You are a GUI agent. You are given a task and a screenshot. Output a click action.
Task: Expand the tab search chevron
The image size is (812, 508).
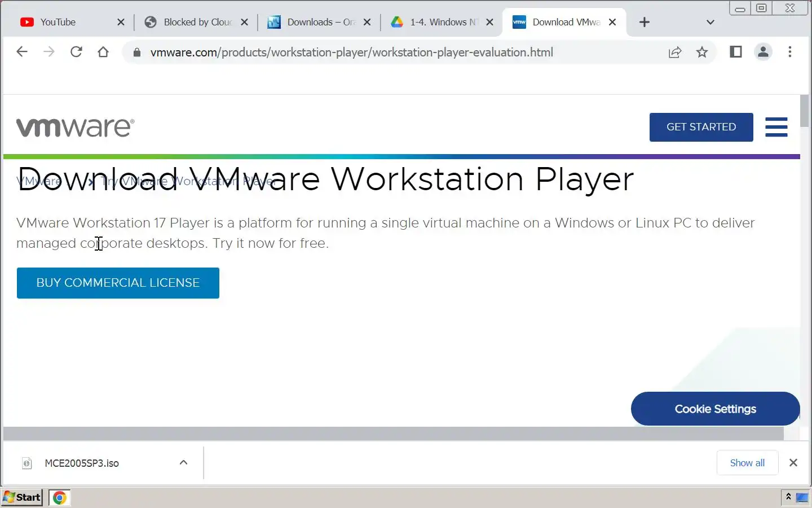(x=710, y=22)
